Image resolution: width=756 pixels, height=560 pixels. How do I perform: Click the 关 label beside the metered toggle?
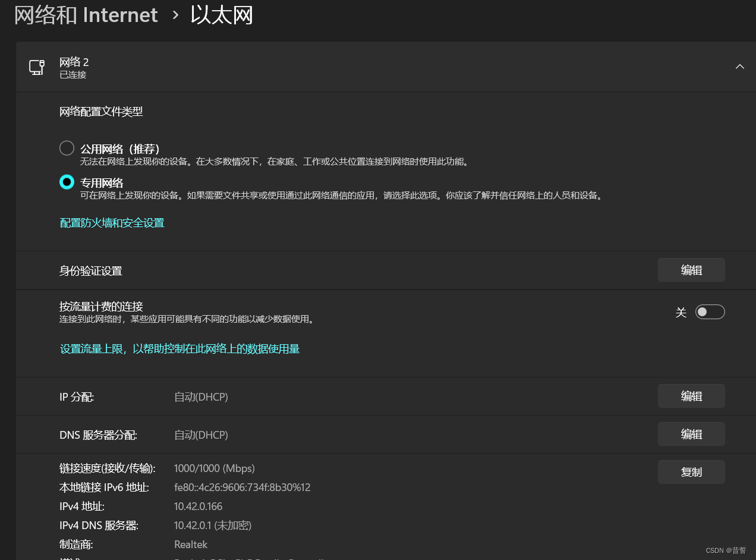tap(681, 312)
